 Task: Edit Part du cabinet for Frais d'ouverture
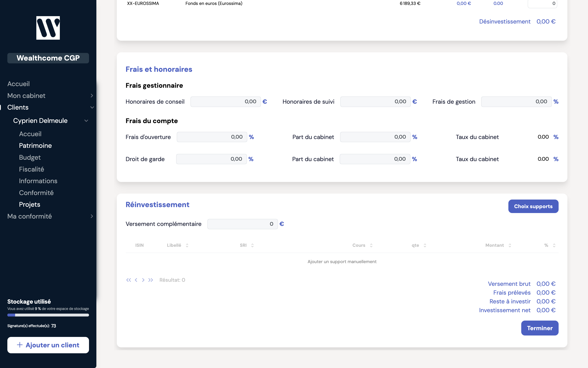pyautogui.click(x=375, y=137)
